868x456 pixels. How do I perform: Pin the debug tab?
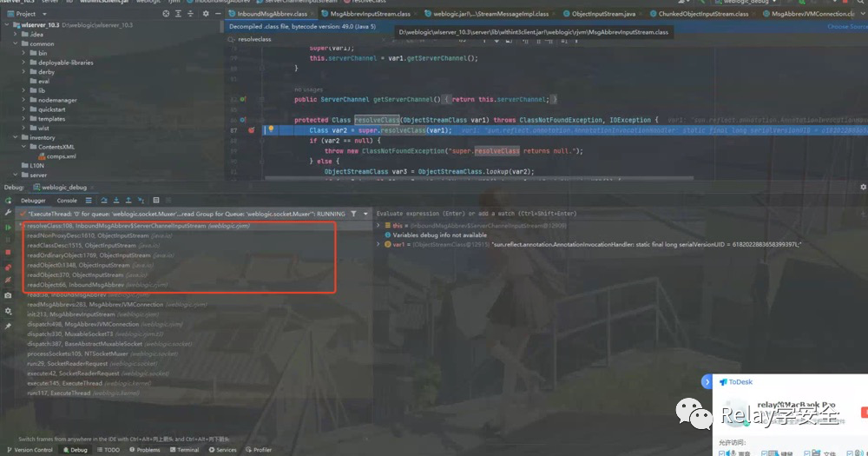click(x=8, y=327)
